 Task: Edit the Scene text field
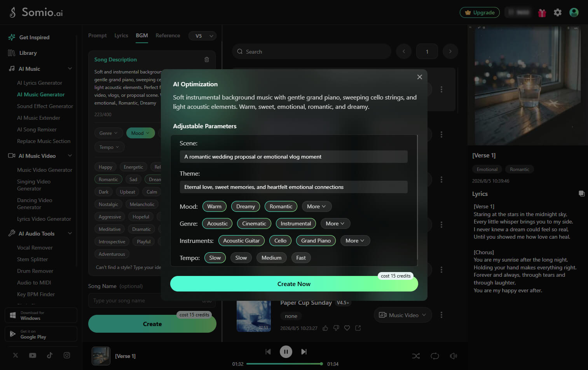pos(293,157)
